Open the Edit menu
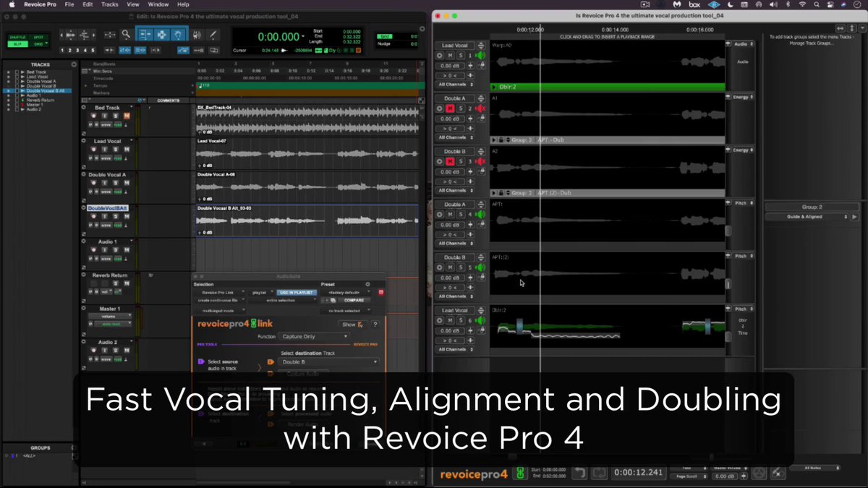The height and width of the screenshot is (488, 868). pos(88,4)
